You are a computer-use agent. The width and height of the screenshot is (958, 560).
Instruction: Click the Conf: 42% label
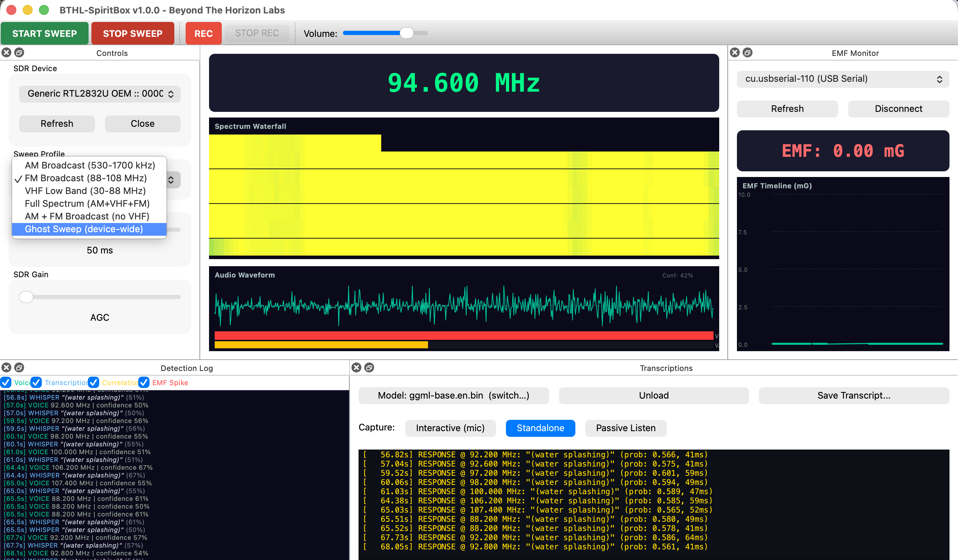[677, 275]
